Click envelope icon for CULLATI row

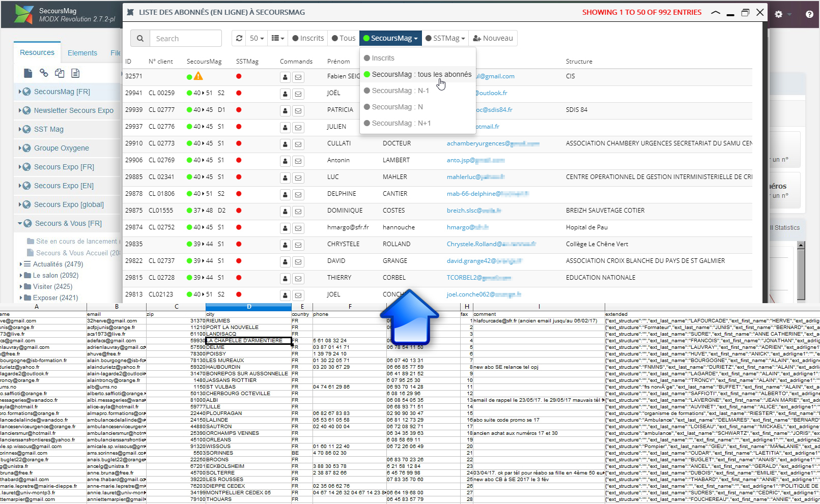click(298, 144)
